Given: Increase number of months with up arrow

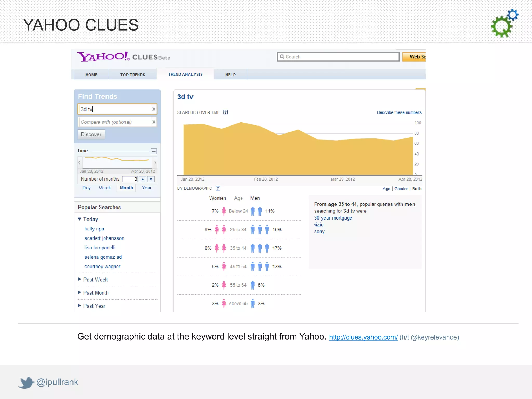Looking at the screenshot, I should (x=143, y=179).
